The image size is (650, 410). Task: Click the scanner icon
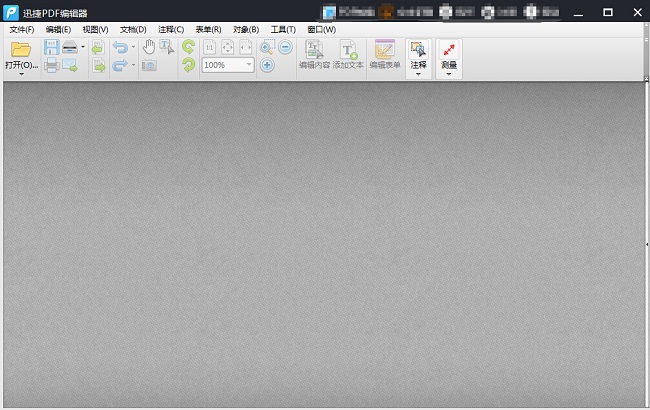point(70,47)
